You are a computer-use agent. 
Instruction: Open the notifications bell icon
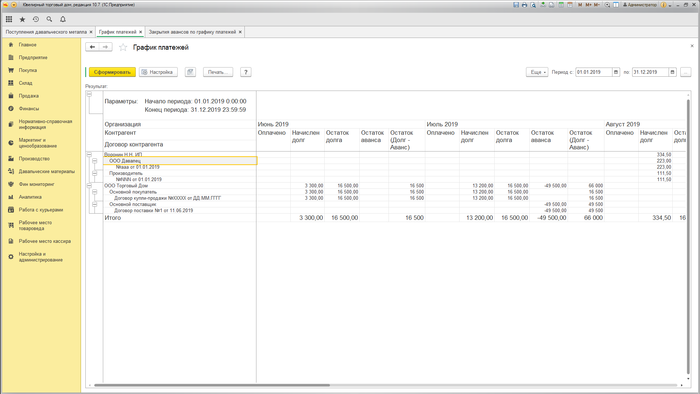[63, 19]
